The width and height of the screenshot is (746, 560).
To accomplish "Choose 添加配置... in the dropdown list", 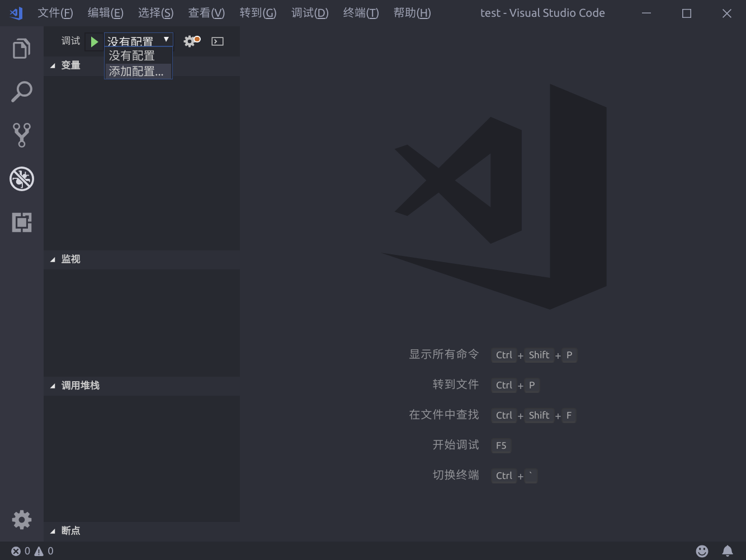I will pos(138,71).
